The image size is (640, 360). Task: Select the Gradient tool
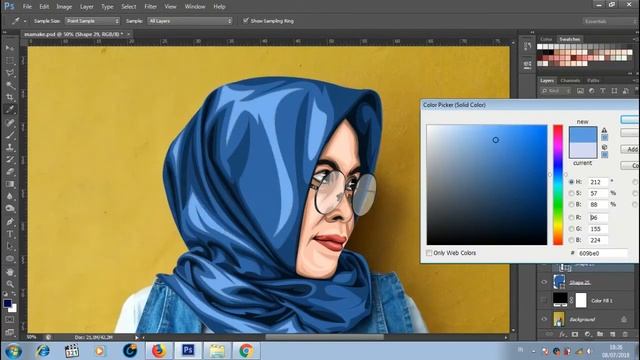pyautogui.click(x=9, y=184)
